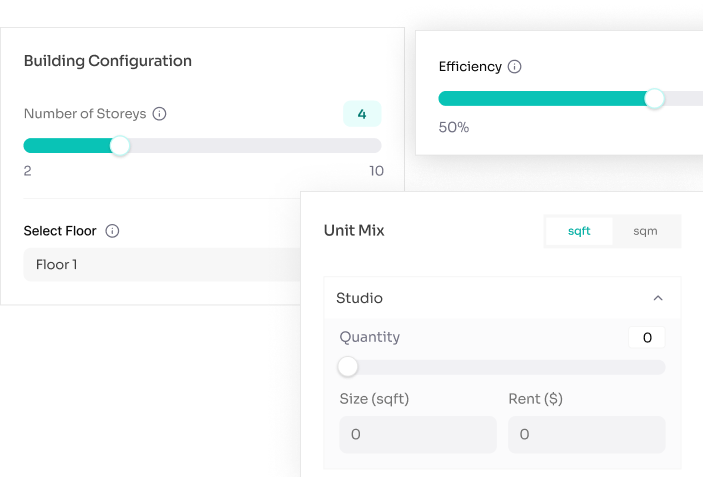Click the Studio unit header label

tap(359, 298)
